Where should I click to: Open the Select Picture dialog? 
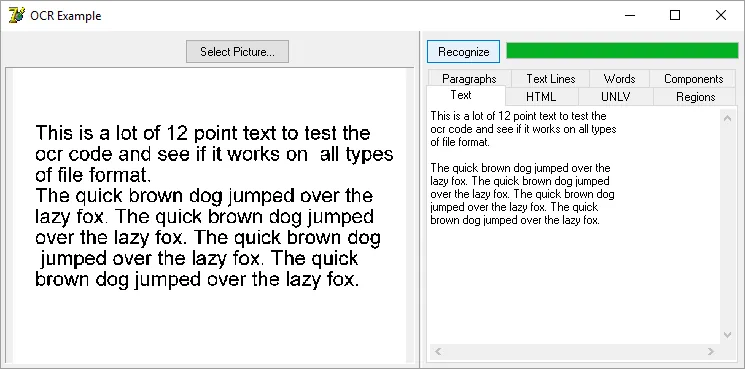click(237, 51)
